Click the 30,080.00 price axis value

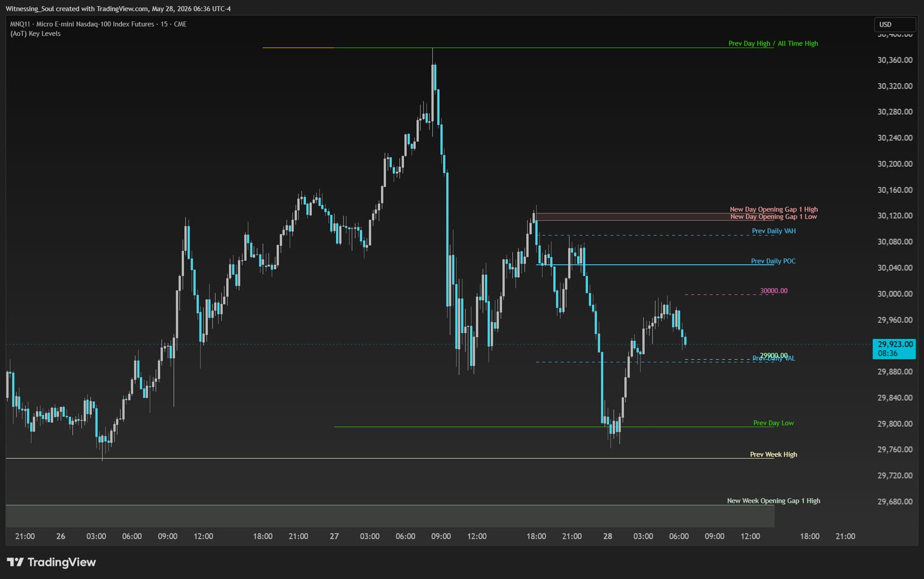[x=895, y=242]
